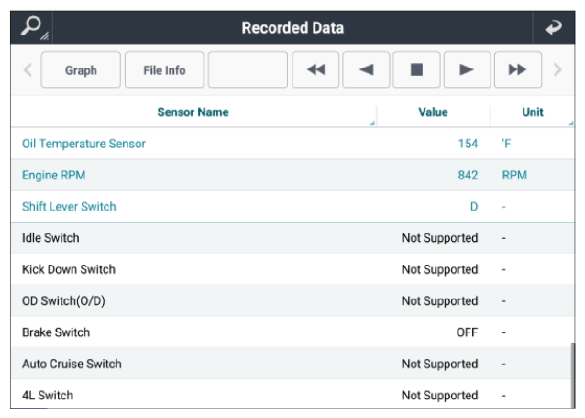Stop playback of the recording
Viewport: 585px width, 418px height.
point(416,70)
